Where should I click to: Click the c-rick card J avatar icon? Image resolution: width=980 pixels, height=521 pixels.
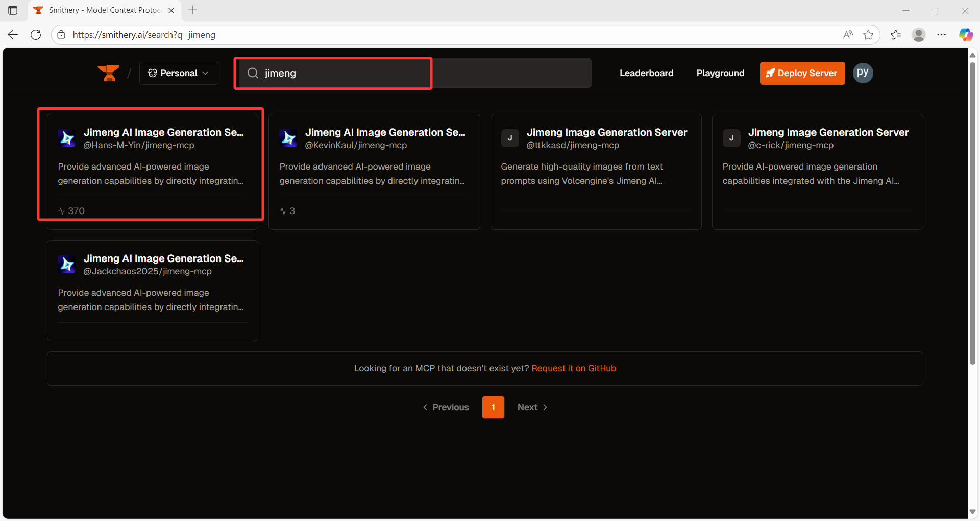tap(731, 138)
